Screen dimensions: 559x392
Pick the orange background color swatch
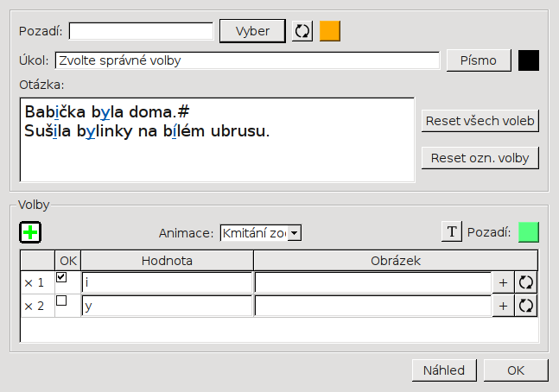[x=330, y=31]
